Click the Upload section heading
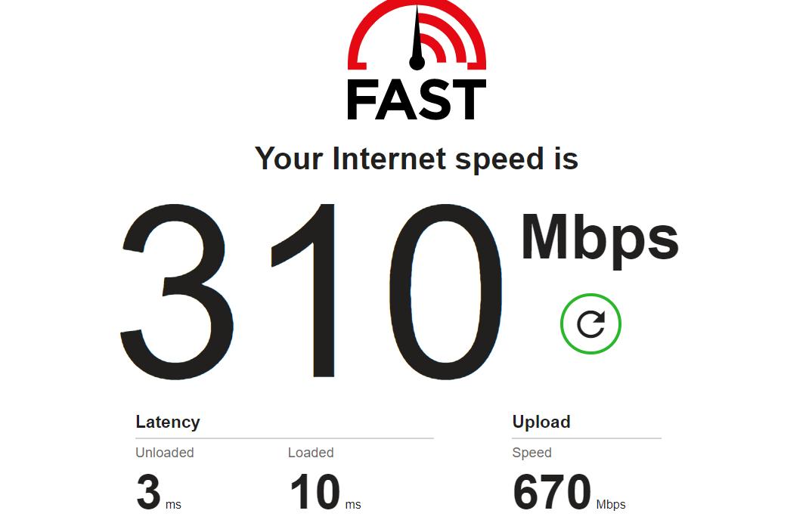The image size is (812, 523). pyautogui.click(x=541, y=422)
